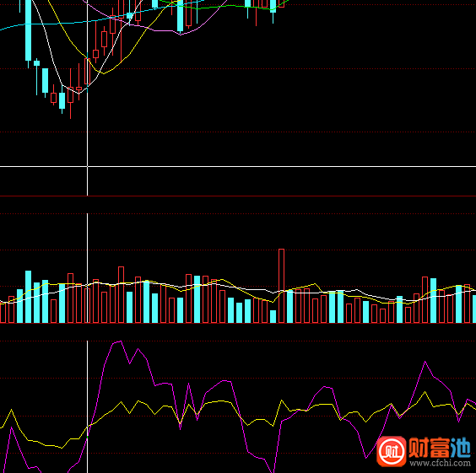This screenshot has width=476, height=473.
Task: Select the lowest red candlestick with long lower wick
Action: pyautogui.click(x=70, y=94)
